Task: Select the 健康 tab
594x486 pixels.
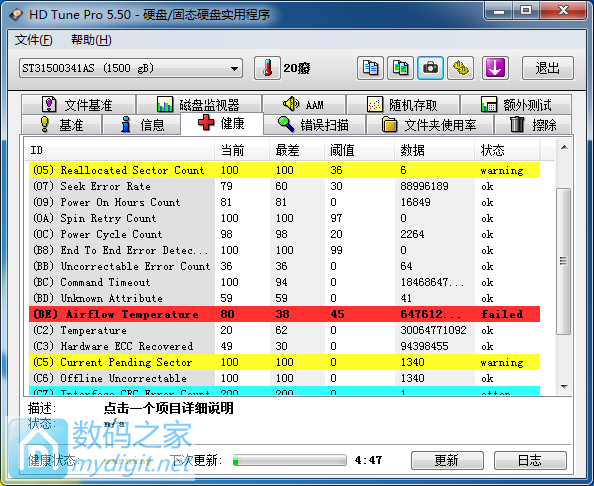Action: pyautogui.click(x=222, y=123)
